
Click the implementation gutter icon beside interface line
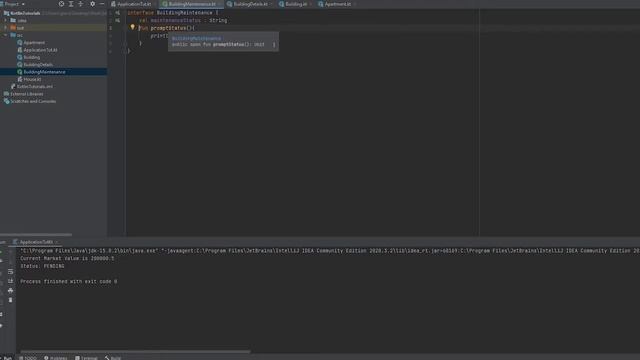[118, 13]
